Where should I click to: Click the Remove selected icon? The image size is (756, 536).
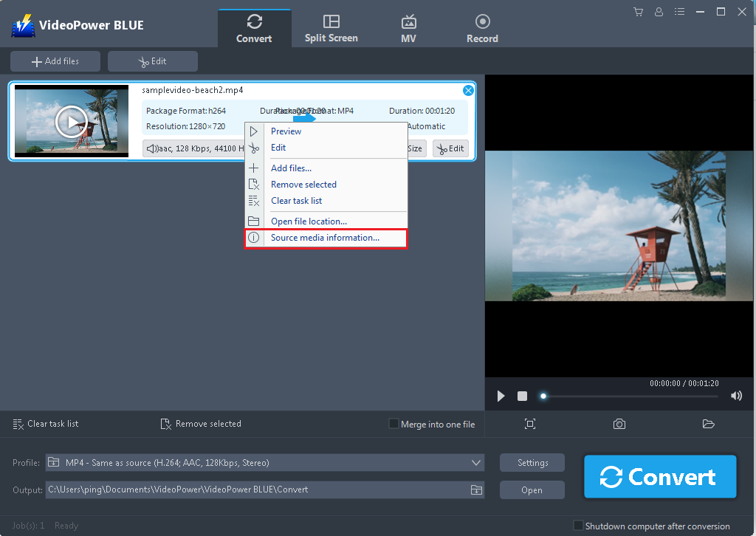[165, 424]
